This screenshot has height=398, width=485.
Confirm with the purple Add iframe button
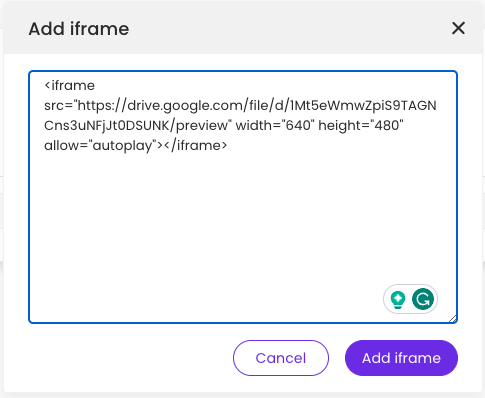pos(401,358)
